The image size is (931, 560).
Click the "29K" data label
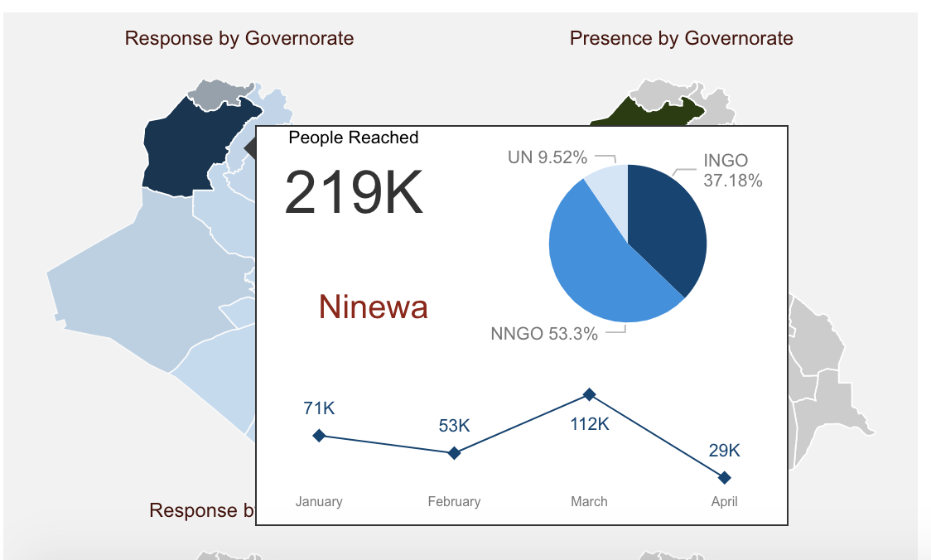[x=725, y=451]
